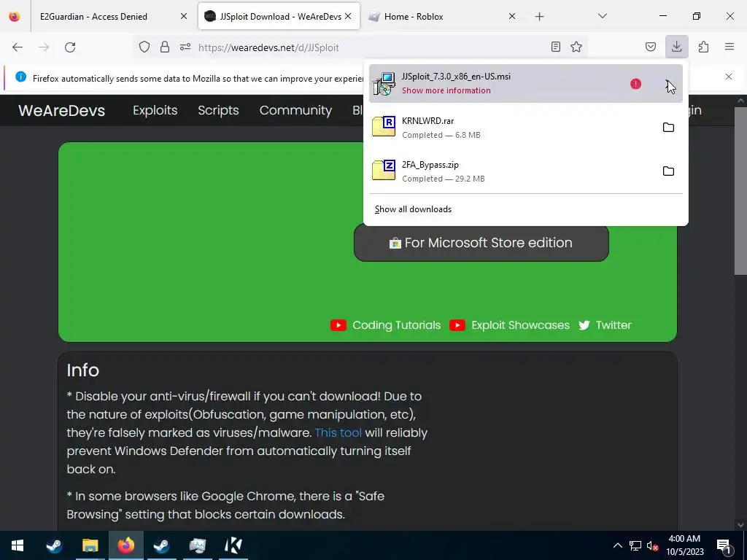Viewport: 747px width, 560px height.
Task: Open the Coding Tutorials YouTube link
Action: pos(385,325)
